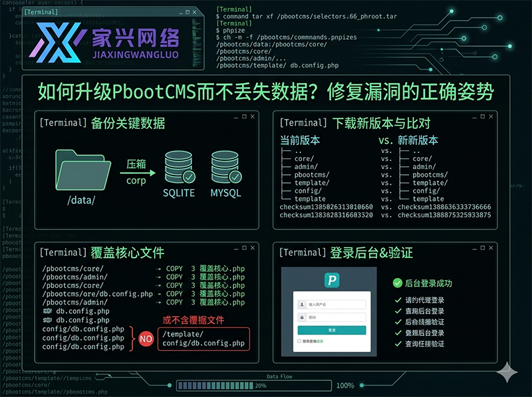Minimize the 覆盖核心文件 terminal window

236,249
